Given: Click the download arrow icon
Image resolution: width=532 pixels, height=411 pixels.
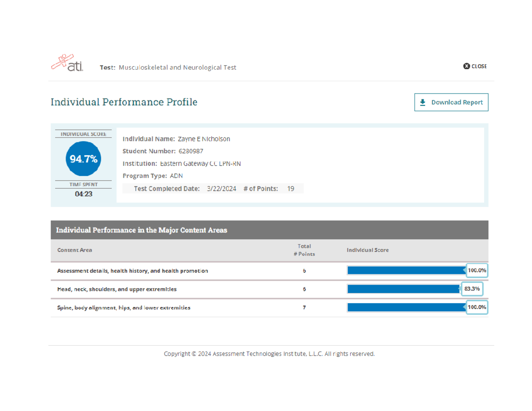Looking at the screenshot, I should click(x=422, y=102).
